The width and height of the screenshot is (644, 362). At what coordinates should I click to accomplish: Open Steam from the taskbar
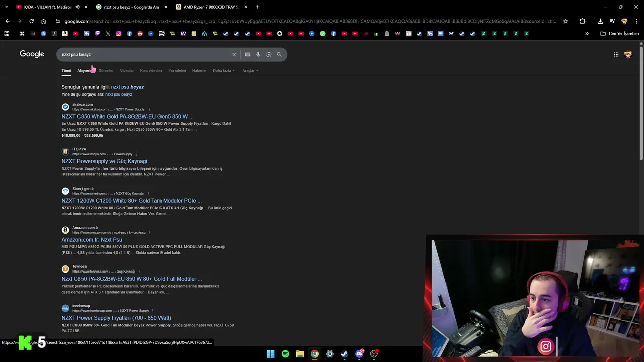point(344,354)
